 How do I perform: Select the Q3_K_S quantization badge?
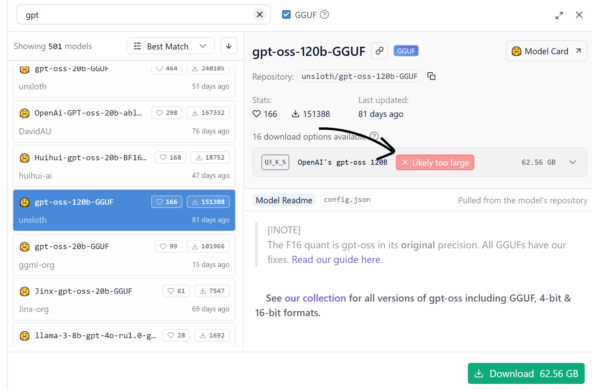275,162
